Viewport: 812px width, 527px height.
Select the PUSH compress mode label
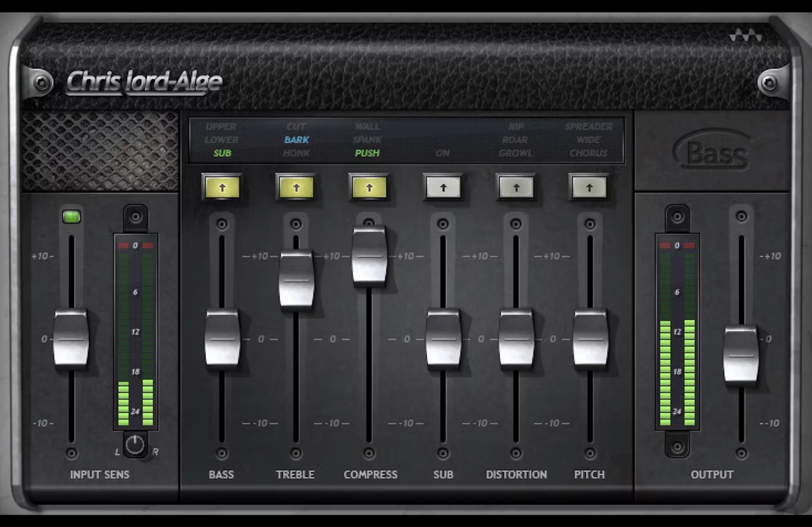click(x=367, y=153)
